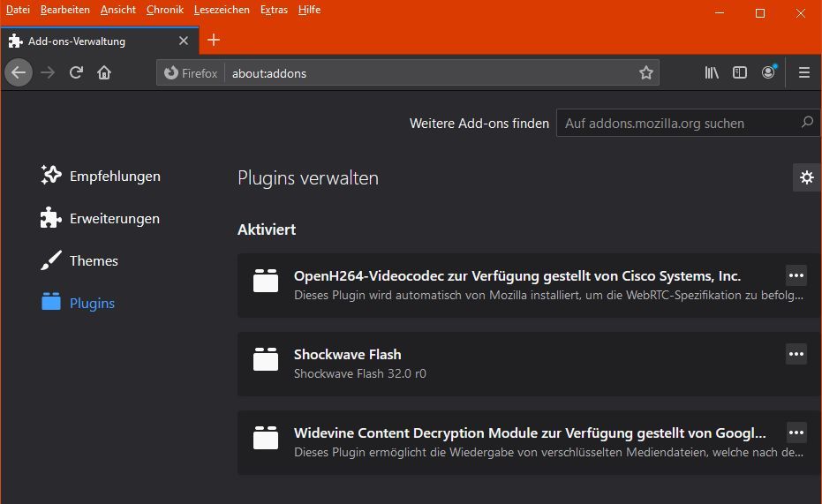Go back using the back arrow

(19, 73)
